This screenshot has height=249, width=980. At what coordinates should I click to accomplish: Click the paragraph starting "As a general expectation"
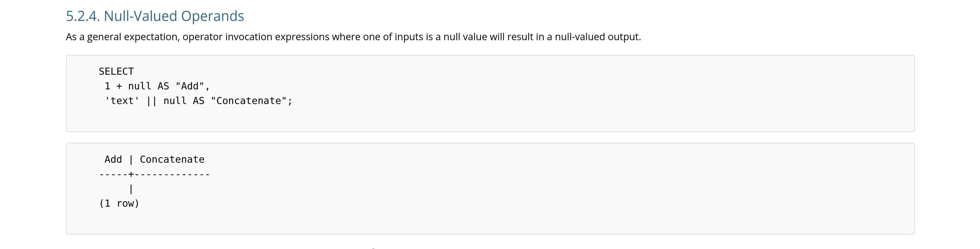coord(353,37)
